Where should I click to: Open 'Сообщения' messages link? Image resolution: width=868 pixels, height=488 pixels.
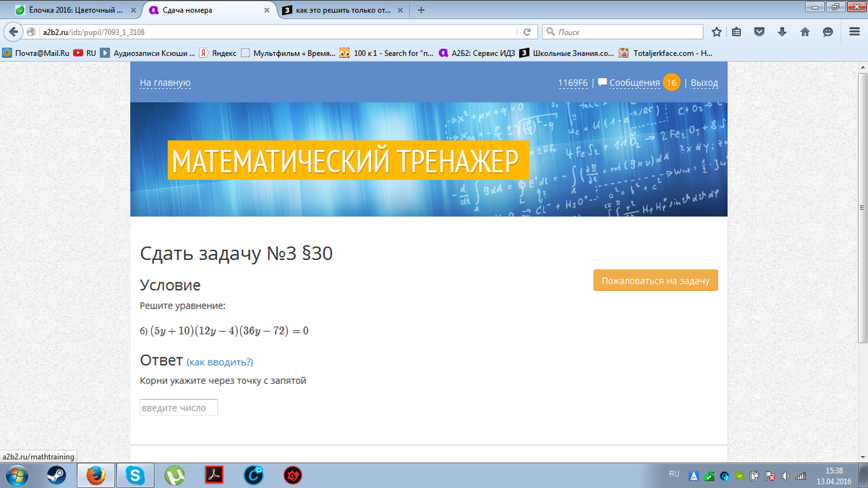pyautogui.click(x=634, y=83)
